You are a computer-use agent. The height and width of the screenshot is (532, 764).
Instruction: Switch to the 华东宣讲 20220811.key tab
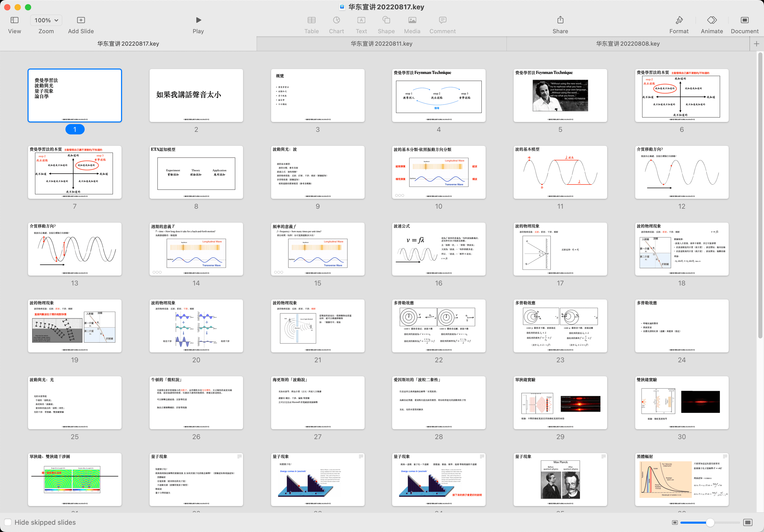point(381,43)
